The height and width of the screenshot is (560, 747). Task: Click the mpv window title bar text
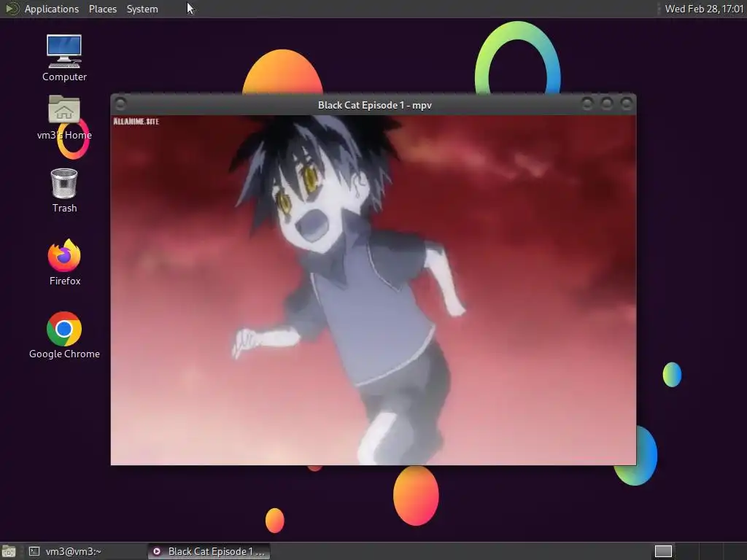click(374, 105)
